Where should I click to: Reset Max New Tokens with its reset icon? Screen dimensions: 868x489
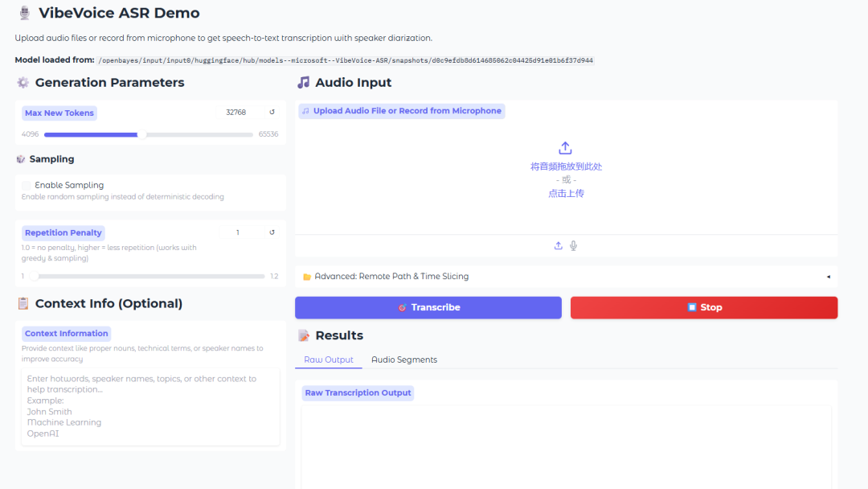(x=272, y=113)
